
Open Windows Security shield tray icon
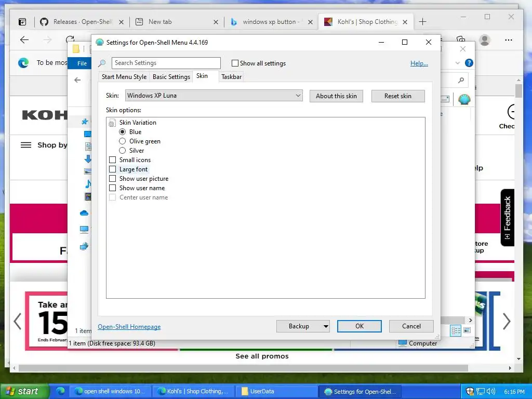pyautogui.click(x=470, y=392)
